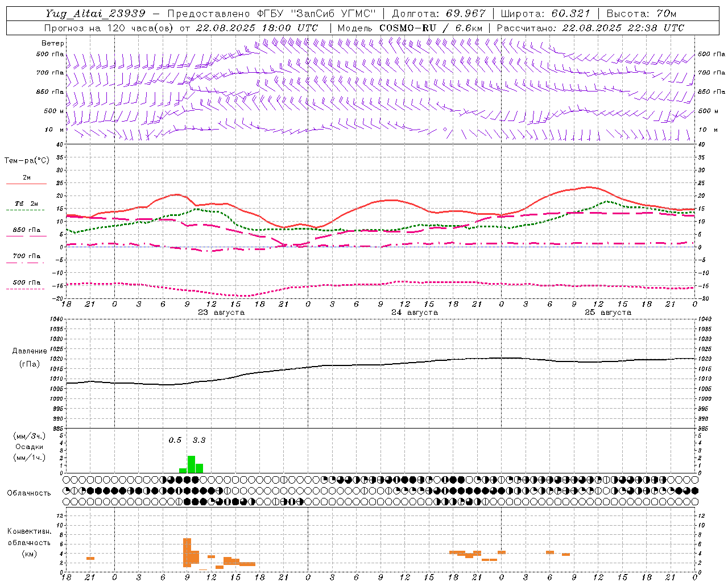Click the (мм/3ч.) precipitation unit label
This screenshot has height=582, width=728.
(x=29, y=436)
